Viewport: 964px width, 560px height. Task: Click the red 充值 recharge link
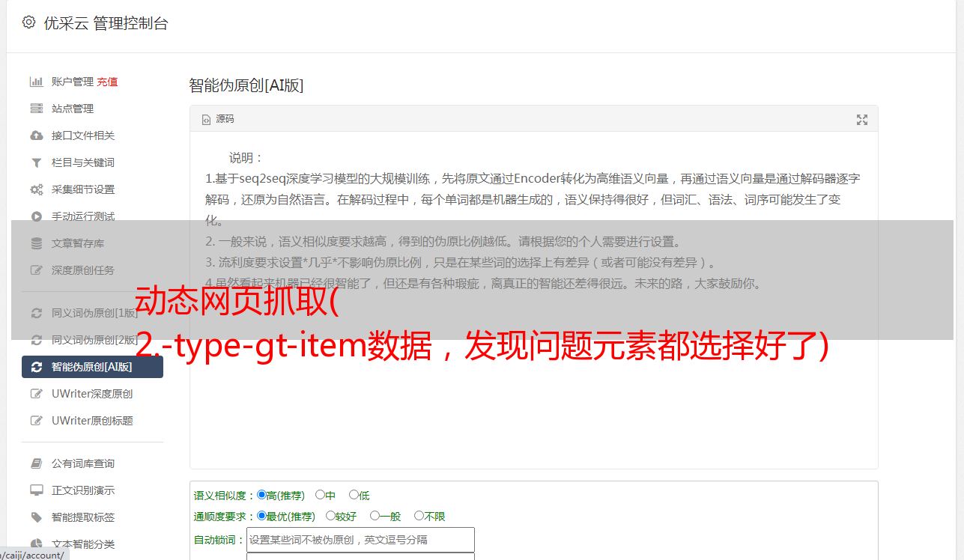pyautogui.click(x=107, y=82)
